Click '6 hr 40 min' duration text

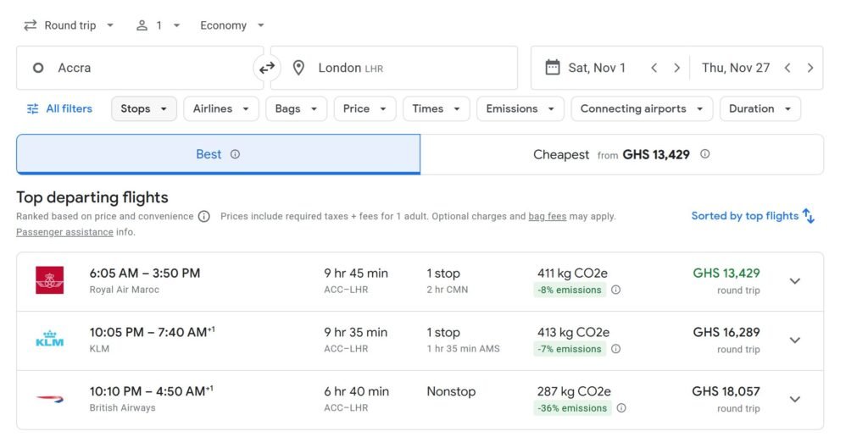(357, 391)
